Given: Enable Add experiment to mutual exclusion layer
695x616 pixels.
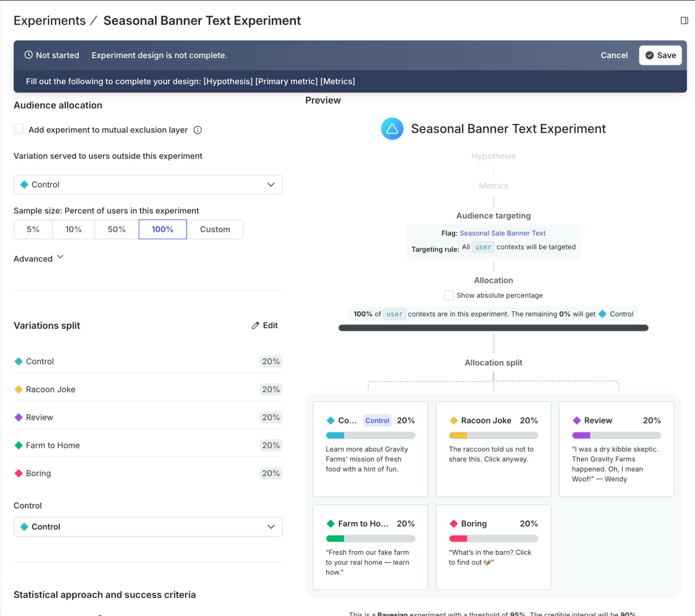Looking at the screenshot, I should pos(19,129).
